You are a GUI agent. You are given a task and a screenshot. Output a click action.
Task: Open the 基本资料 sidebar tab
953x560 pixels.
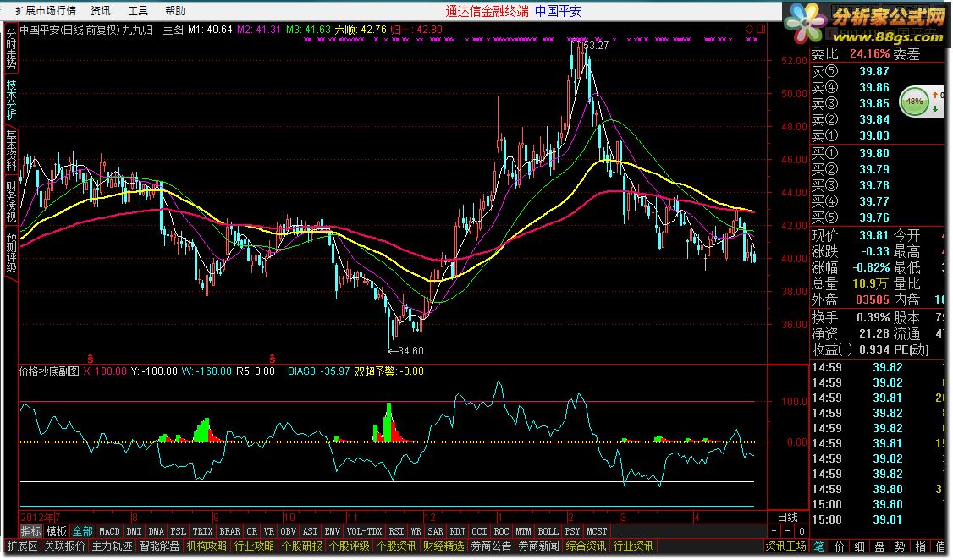click(11, 151)
